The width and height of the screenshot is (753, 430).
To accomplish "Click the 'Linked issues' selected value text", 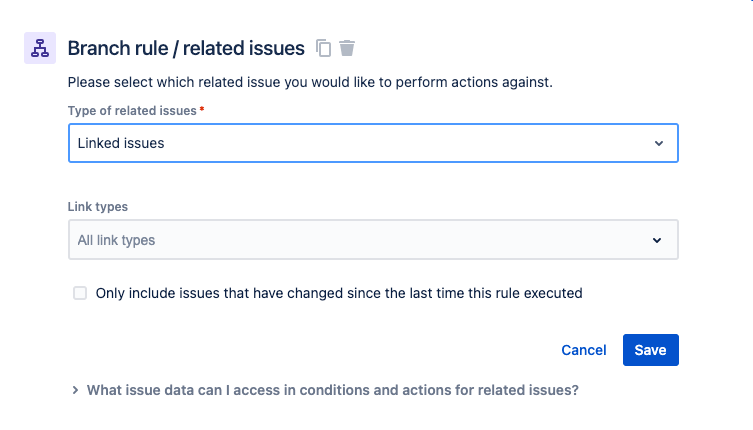I will pos(121,143).
